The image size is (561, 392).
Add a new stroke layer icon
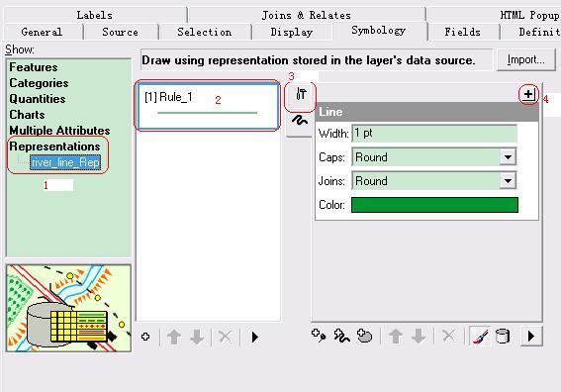tap(341, 337)
